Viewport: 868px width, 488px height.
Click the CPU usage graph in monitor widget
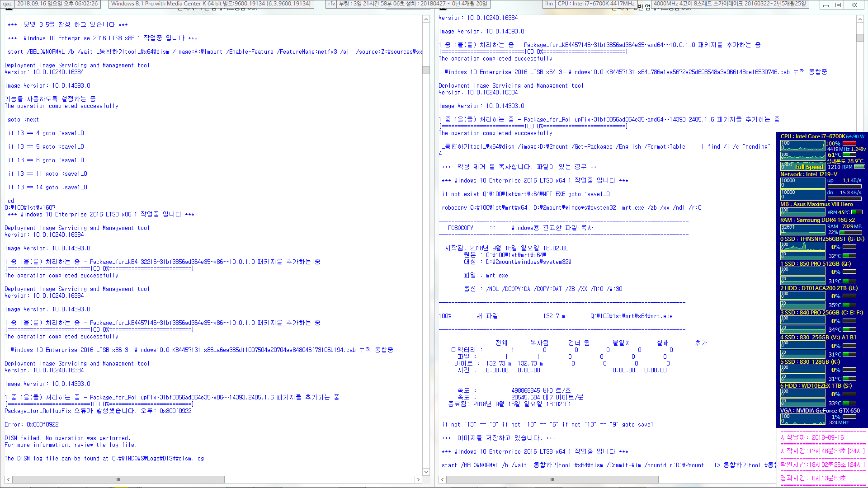[x=802, y=145]
